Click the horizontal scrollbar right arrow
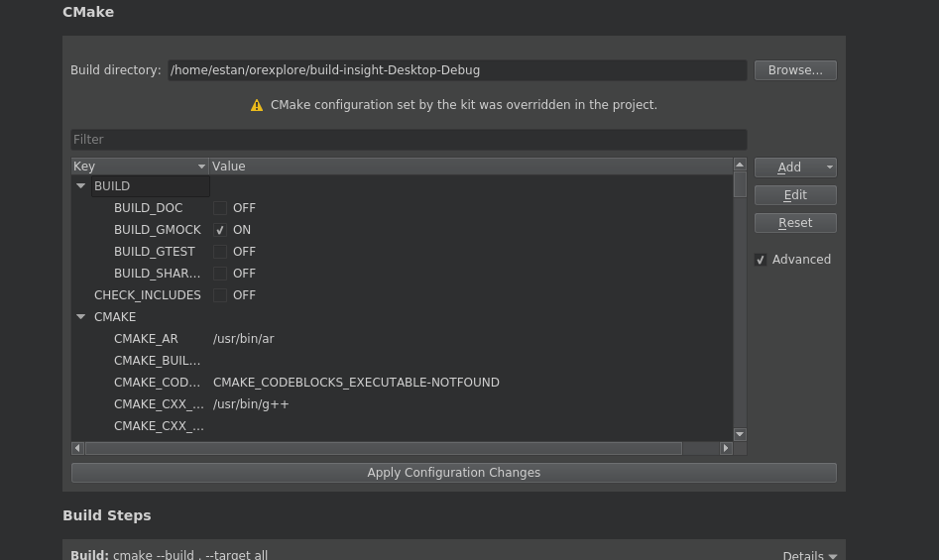 tap(726, 448)
